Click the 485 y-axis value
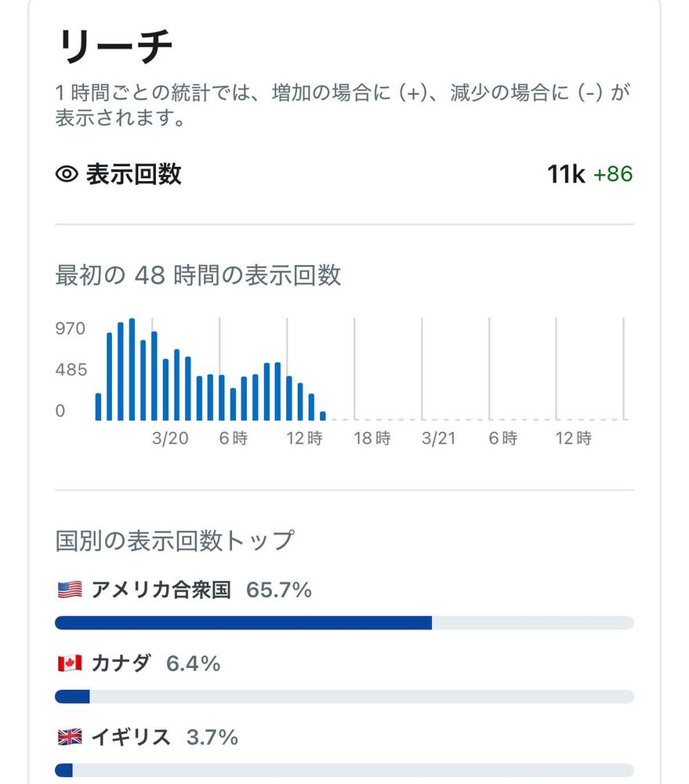 70,370
